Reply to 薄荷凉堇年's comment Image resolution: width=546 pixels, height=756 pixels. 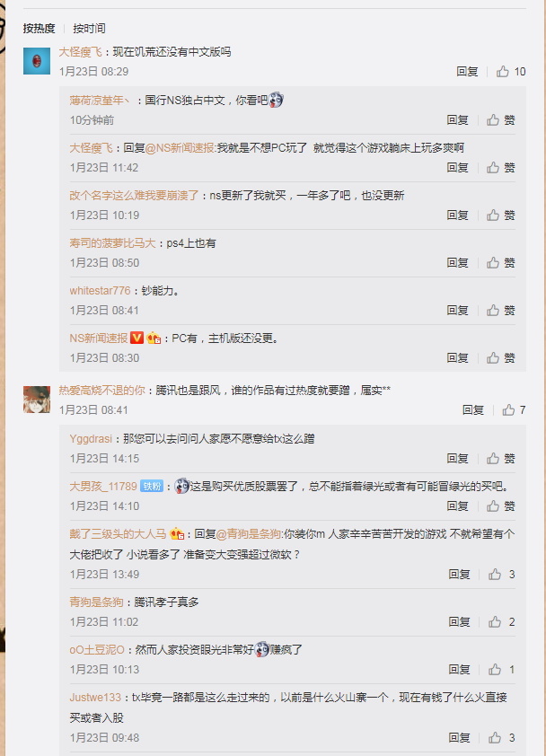click(457, 120)
